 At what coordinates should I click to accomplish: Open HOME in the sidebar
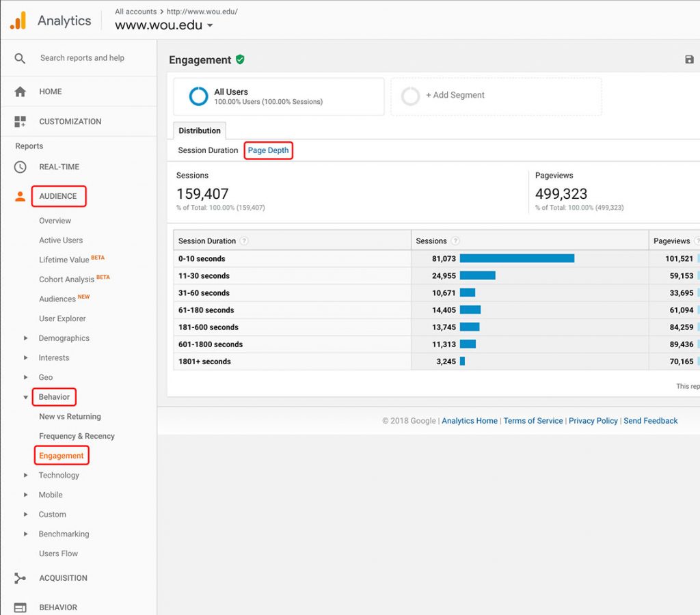click(51, 92)
